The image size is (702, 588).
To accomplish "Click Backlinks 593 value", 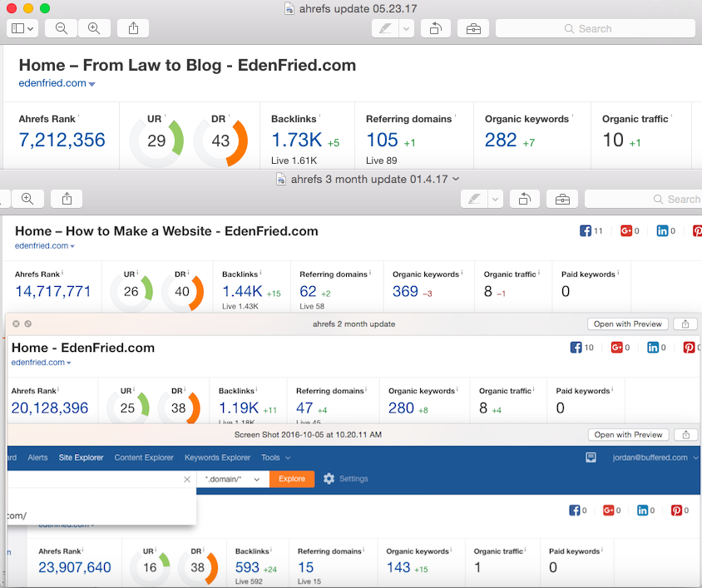I will (x=247, y=567).
